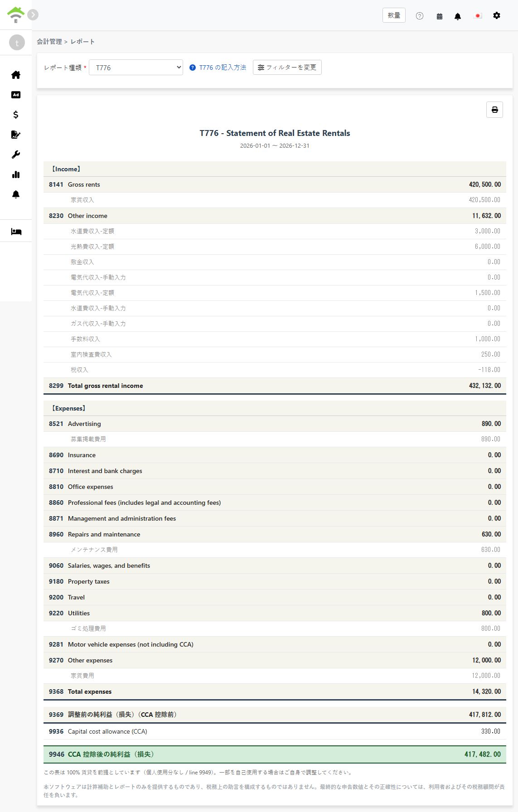The height and width of the screenshot is (812, 518).
Task: Open 'T776 の記入方法' help link
Action: click(218, 68)
